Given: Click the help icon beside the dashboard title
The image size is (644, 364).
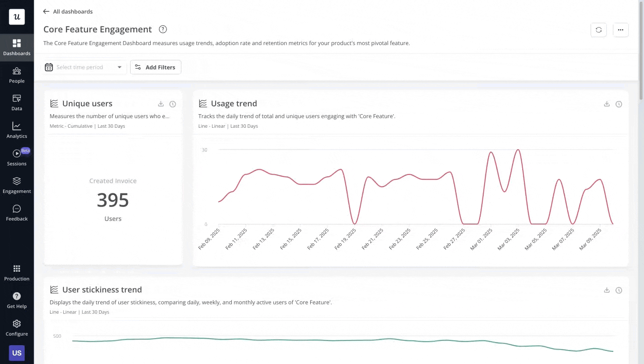Looking at the screenshot, I should tap(163, 29).
